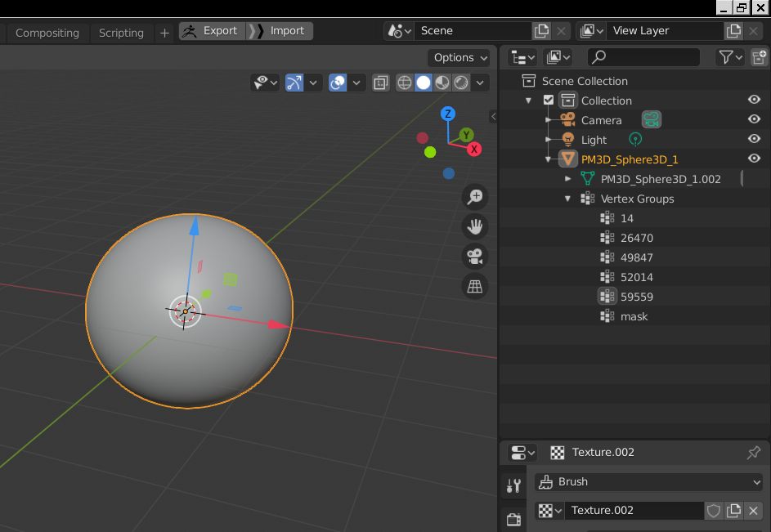Image resolution: width=771 pixels, height=532 pixels.
Task: Select vertex group 14
Action: tap(626, 218)
